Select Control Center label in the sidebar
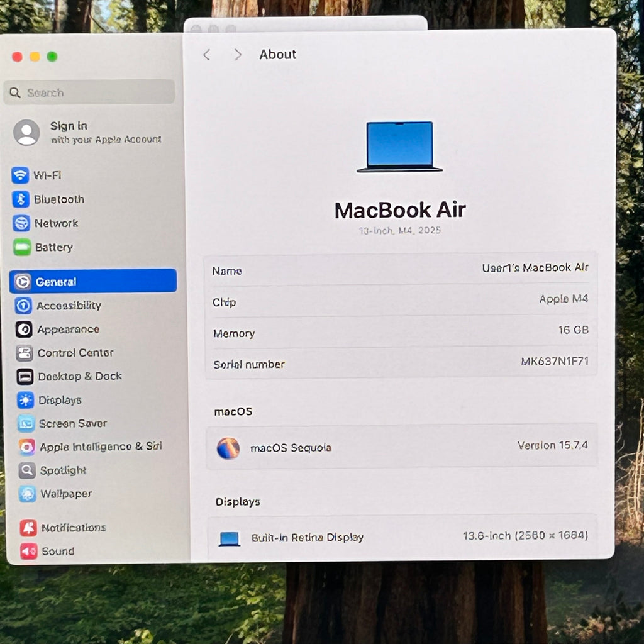The height and width of the screenshot is (644, 644). coord(75,353)
